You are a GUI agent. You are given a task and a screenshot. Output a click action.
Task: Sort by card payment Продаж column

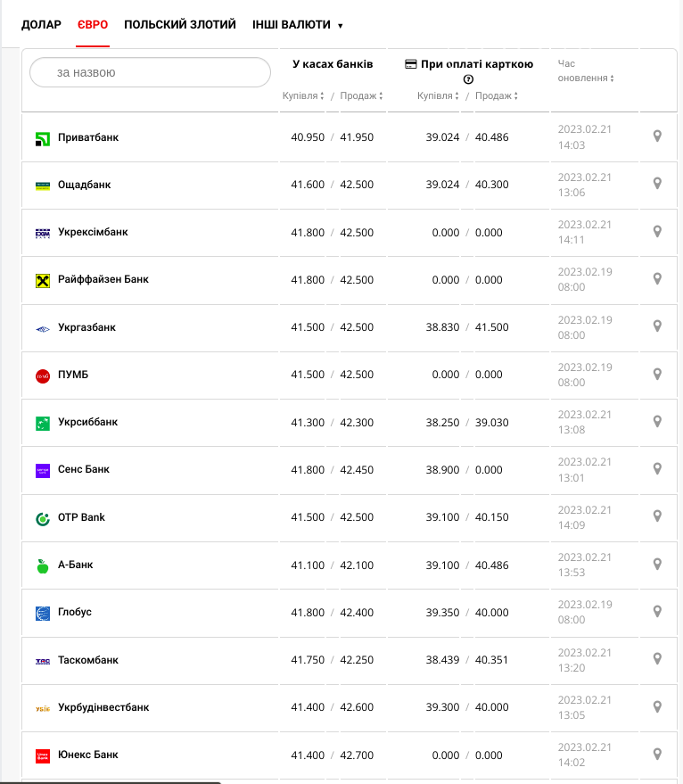497,95
